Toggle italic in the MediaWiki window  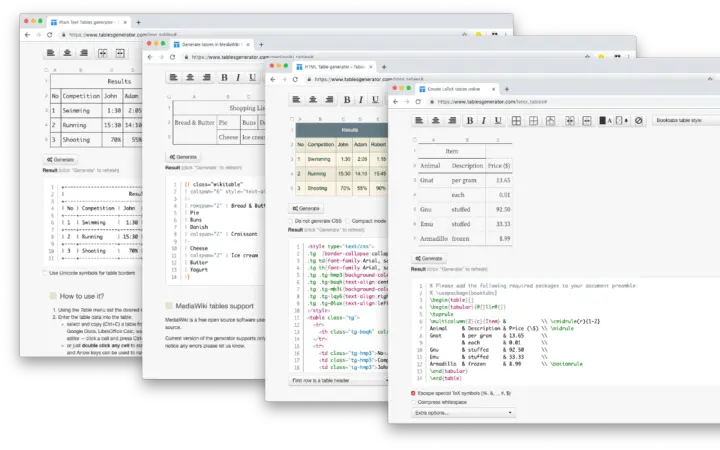238,78
